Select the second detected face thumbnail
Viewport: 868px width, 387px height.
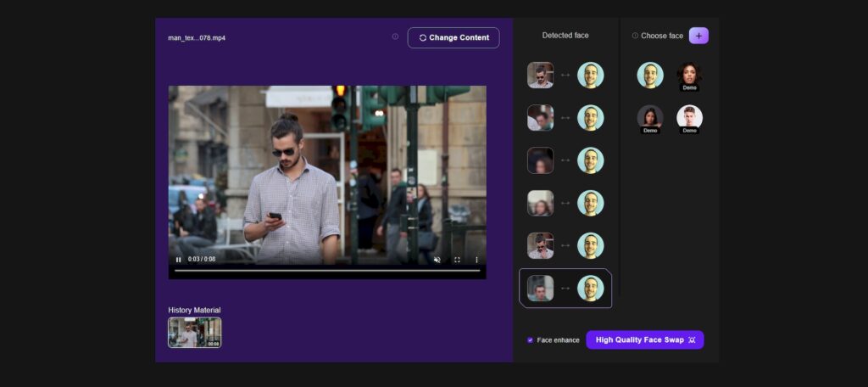540,117
